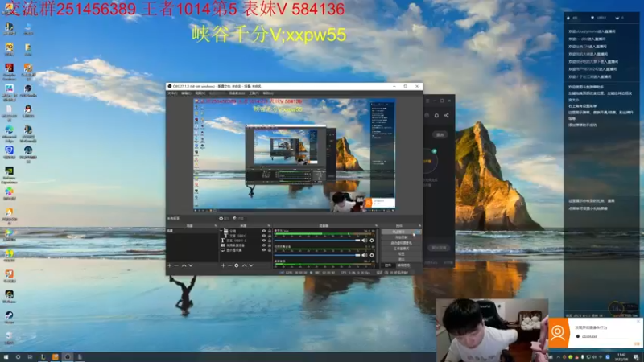The image size is (644, 362).
Task: Open the 视图(V) menu in OBS
Action: coord(200,93)
